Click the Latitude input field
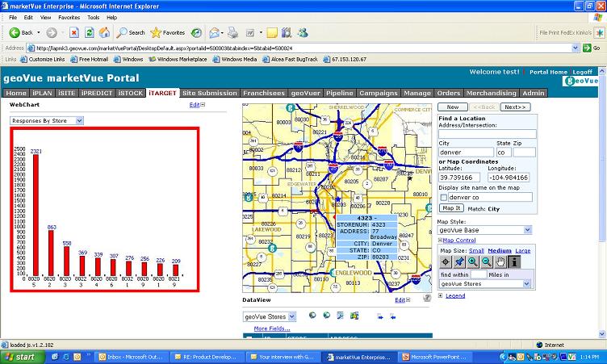 pos(459,178)
